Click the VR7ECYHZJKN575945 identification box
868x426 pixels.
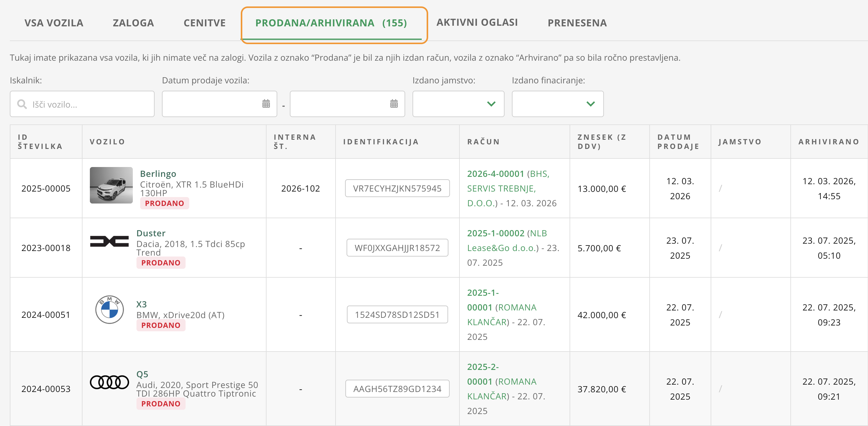[397, 188]
